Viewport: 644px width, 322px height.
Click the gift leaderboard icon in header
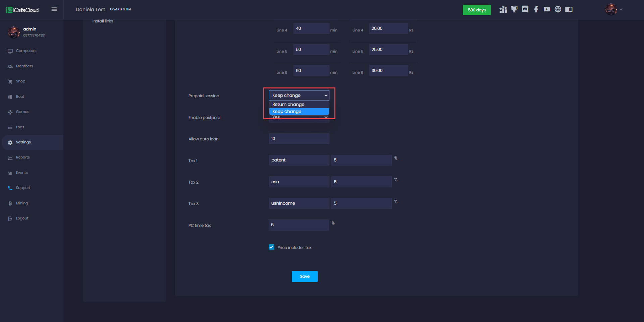[x=503, y=9]
